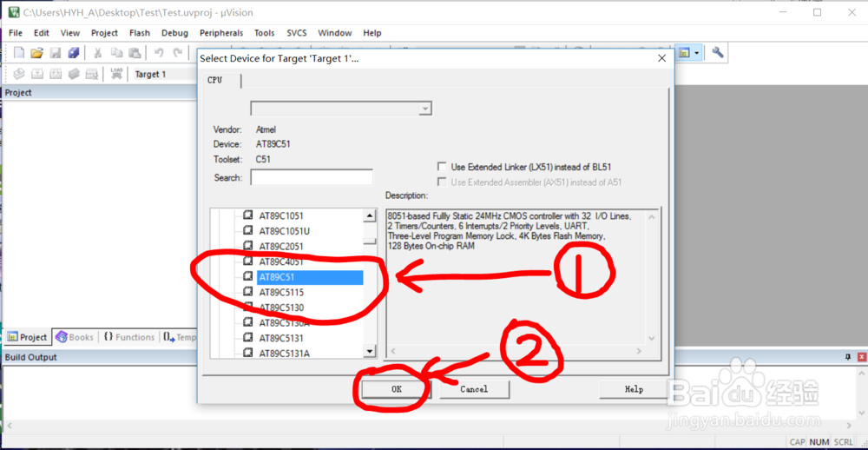Select AT89C5131 in the device list
Screen dimensions: 868x450
click(281, 338)
